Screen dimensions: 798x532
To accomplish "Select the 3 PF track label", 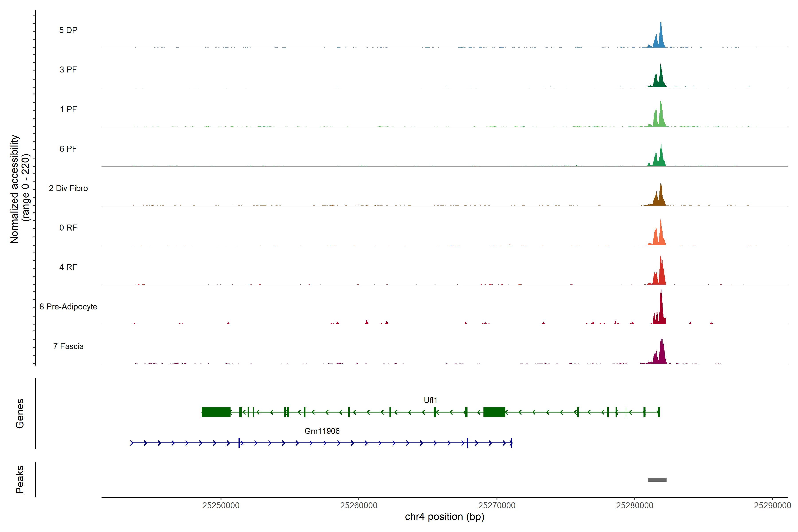I will (68, 70).
